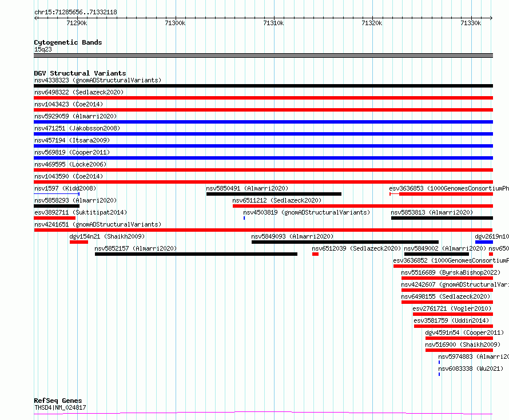Click the 15q23 band label
Image resolution: width=509 pixels, height=420 pixels.
pos(43,49)
